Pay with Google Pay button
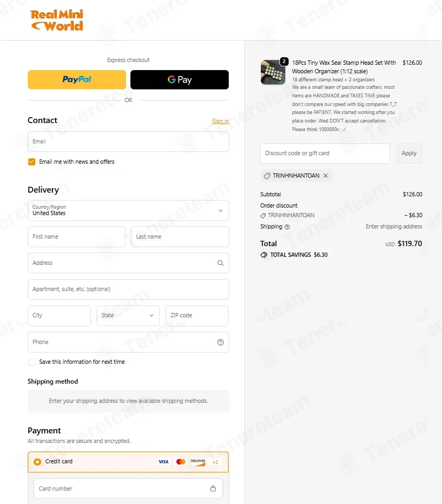The height and width of the screenshot is (504, 442). point(180,80)
